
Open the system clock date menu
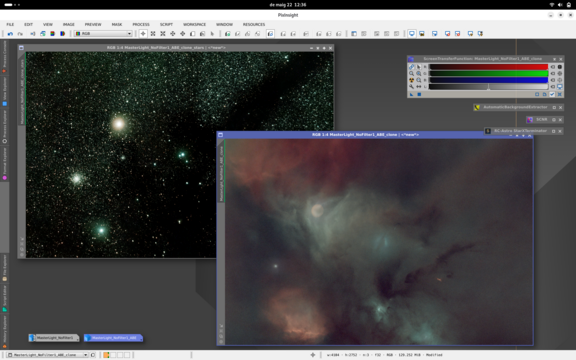pos(288,5)
